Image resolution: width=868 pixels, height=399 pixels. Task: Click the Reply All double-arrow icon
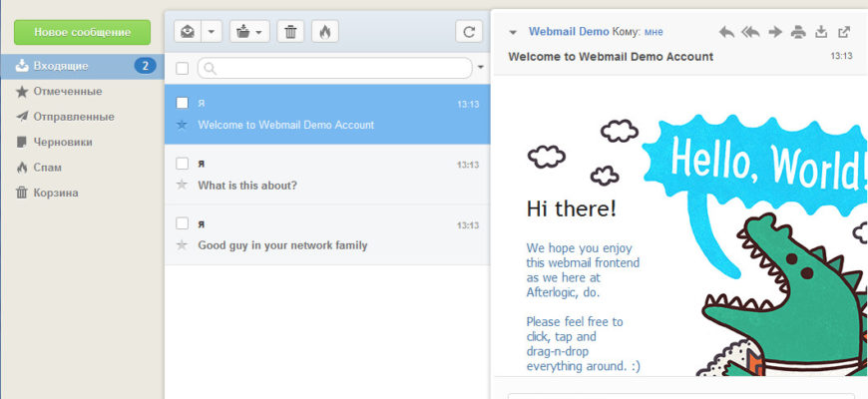point(750,32)
